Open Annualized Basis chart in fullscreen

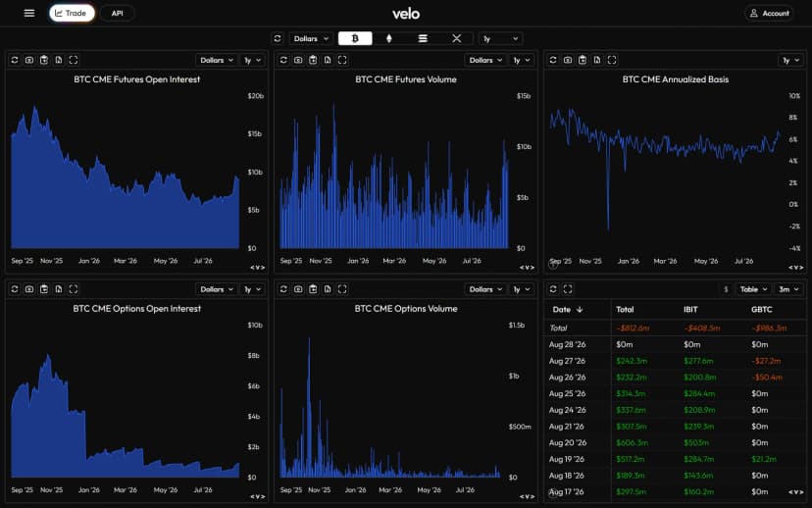(x=612, y=60)
